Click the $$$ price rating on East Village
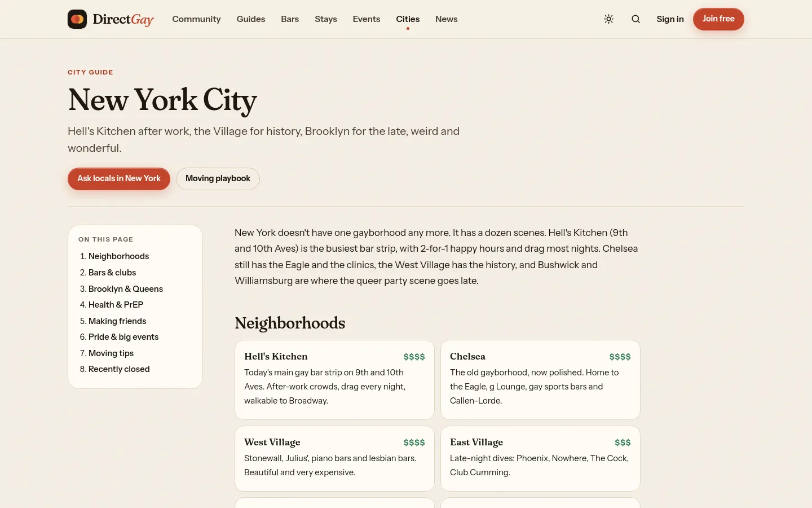 pos(623,443)
